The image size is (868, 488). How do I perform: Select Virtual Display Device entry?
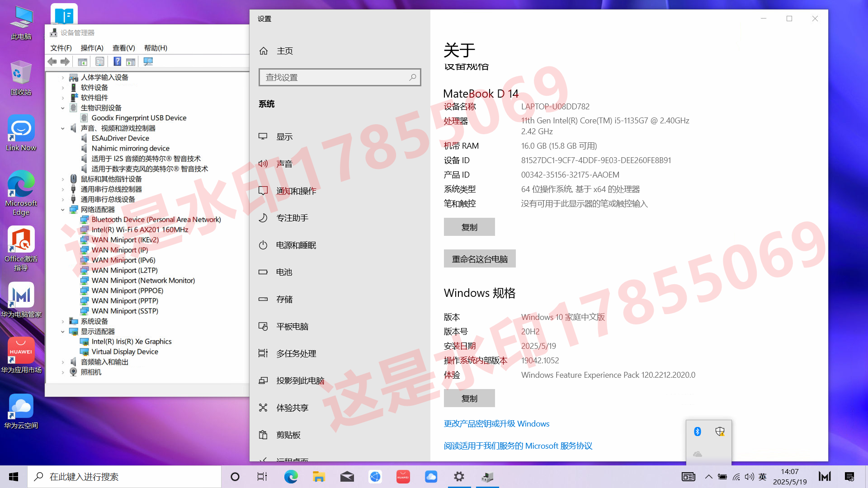125,352
